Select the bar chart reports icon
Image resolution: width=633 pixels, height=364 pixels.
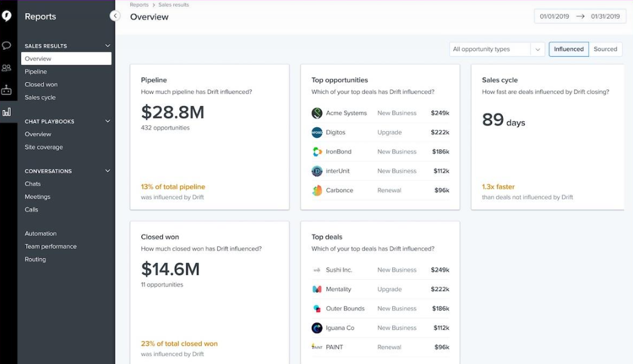tap(7, 112)
